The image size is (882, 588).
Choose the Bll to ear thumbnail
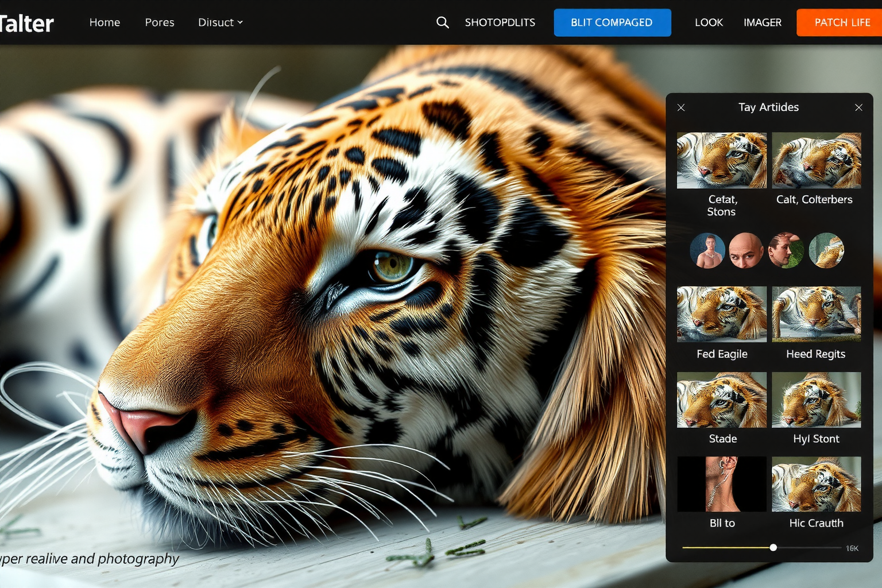pos(721,484)
